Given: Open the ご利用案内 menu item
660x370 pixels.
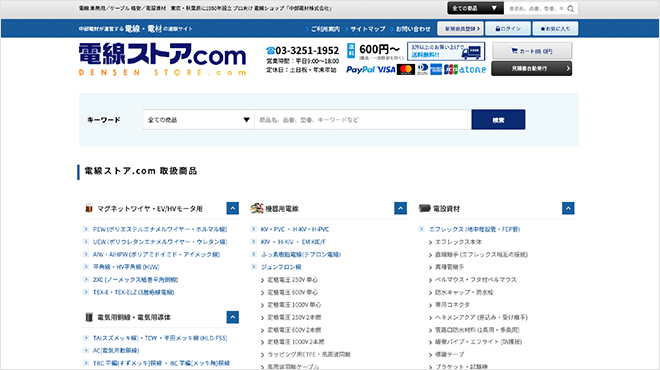Looking at the screenshot, I should click(x=322, y=29).
